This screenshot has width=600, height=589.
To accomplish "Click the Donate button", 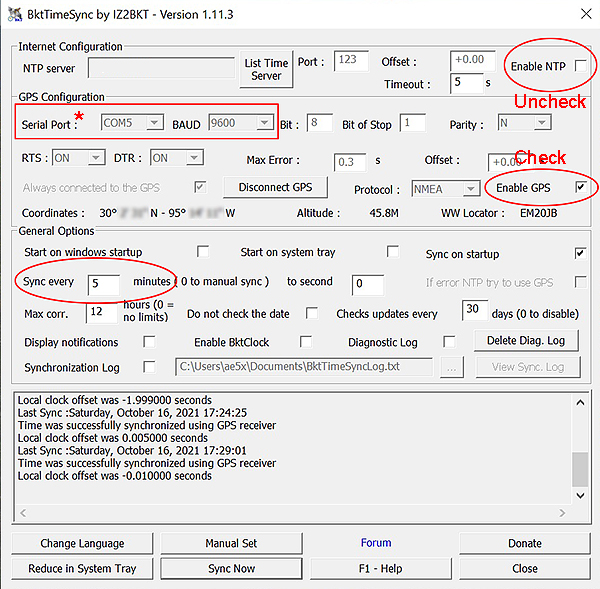I will pos(525,543).
